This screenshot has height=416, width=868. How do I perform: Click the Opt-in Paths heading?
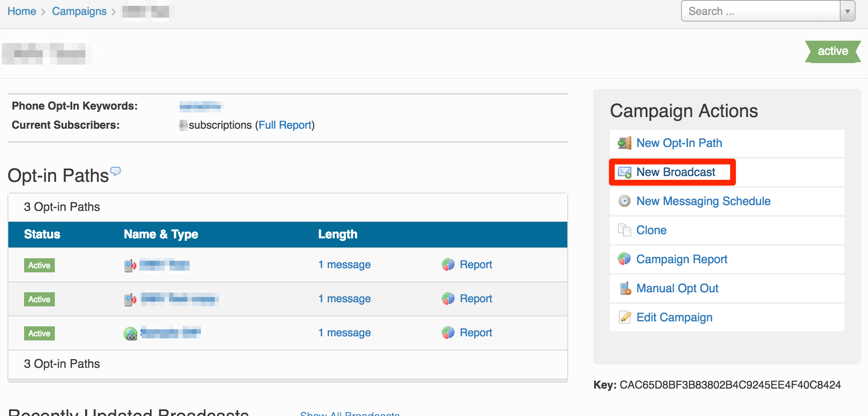58,176
